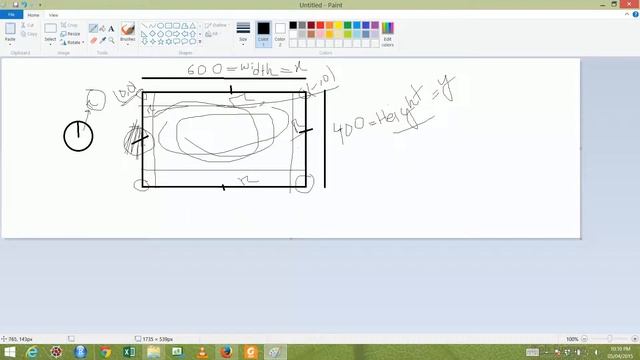Click the Copy command
Viewport: 640px width, 360px height.
click(x=29, y=34)
